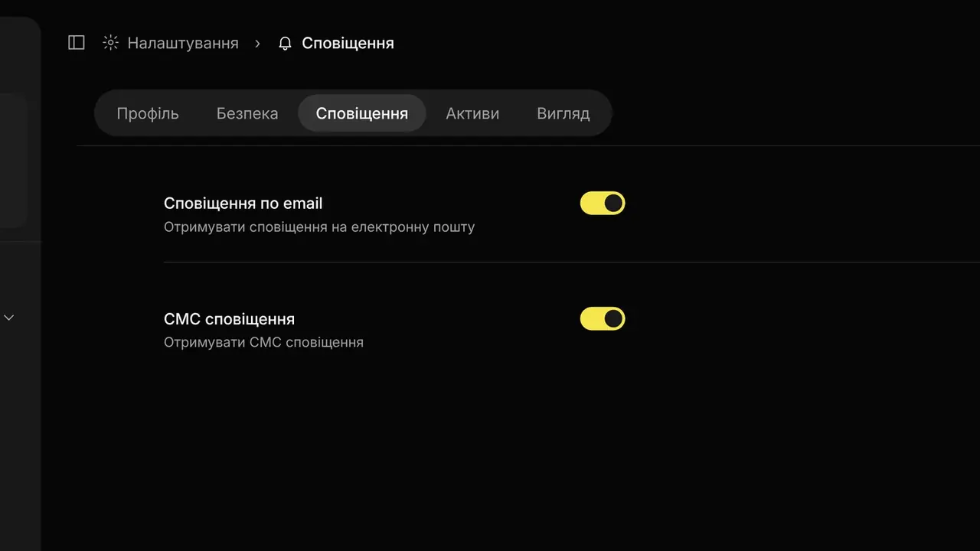Click the gear icon beside Налаштування
Viewport: 980px width, 551px height.
[x=111, y=43]
